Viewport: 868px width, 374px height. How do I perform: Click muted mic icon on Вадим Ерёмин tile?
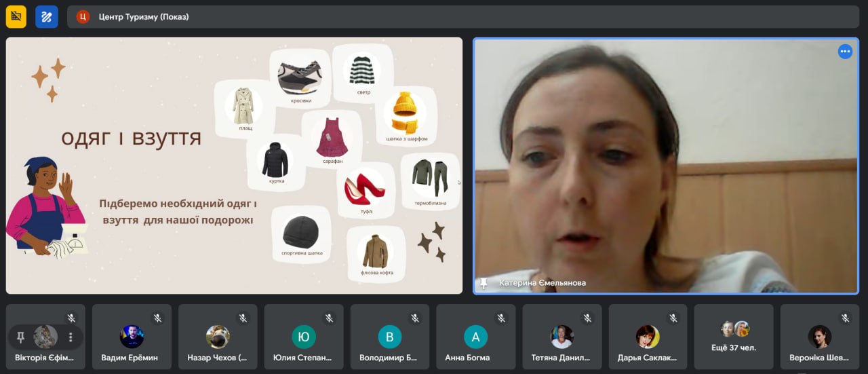(x=157, y=318)
